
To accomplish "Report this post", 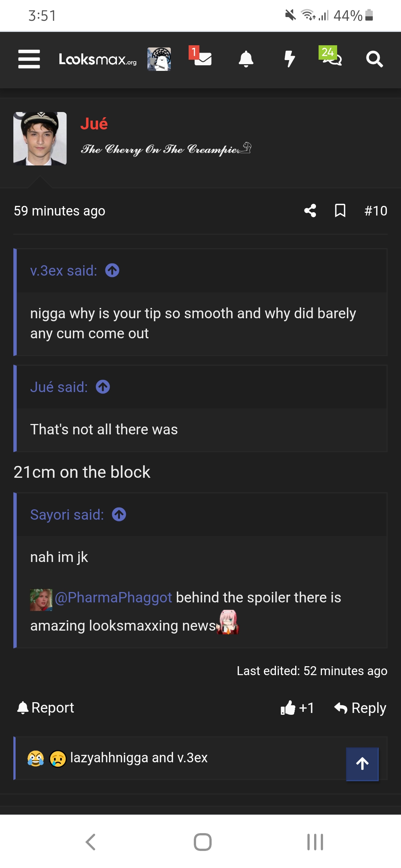I will click(x=46, y=708).
